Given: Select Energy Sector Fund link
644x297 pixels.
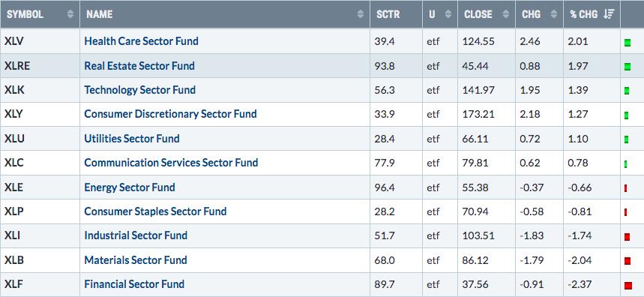Looking at the screenshot, I should click(x=130, y=187).
